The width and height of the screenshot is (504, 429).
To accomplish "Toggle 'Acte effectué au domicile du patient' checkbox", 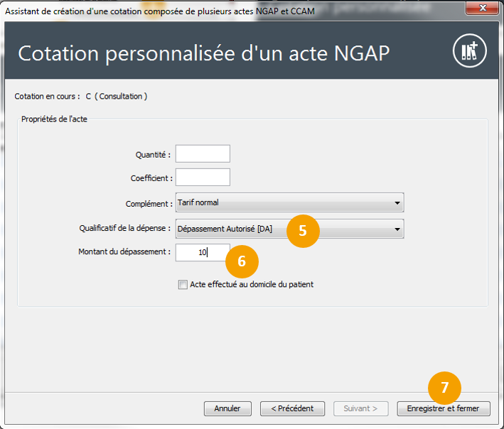I will tap(183, 285).
